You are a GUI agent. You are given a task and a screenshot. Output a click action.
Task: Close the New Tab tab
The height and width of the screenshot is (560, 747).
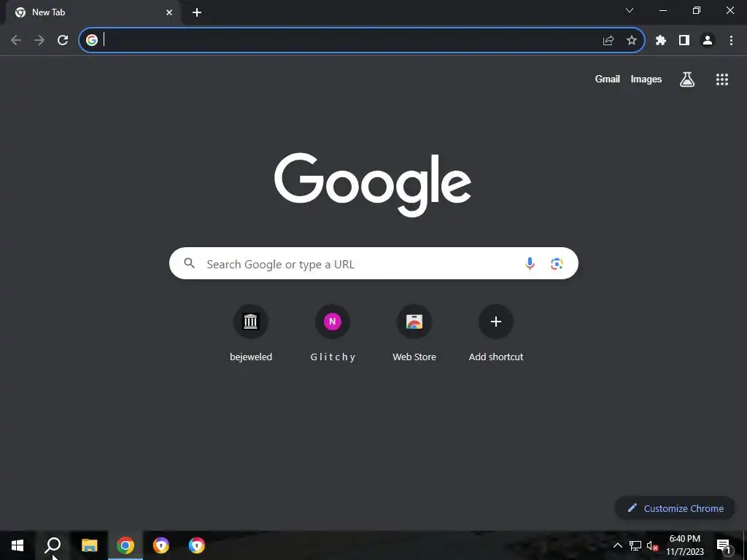169,13
